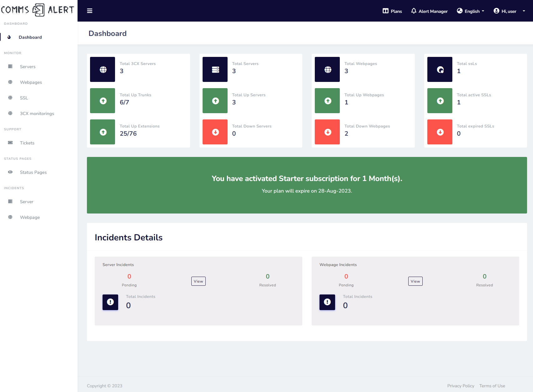
Task: Click the Total expired SSLs red icon
Action: 440,132
